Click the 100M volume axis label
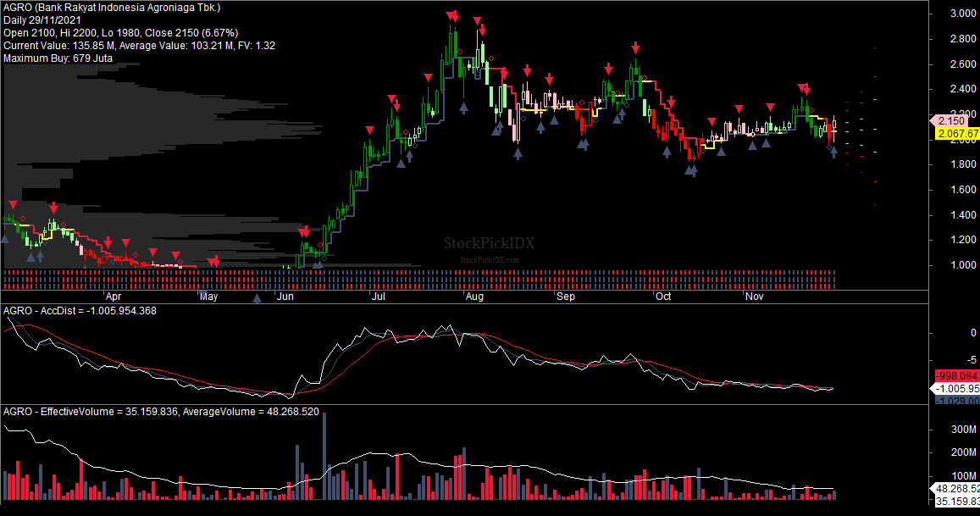This screenshot has width=980, height=516. click(x=964, y=476)
